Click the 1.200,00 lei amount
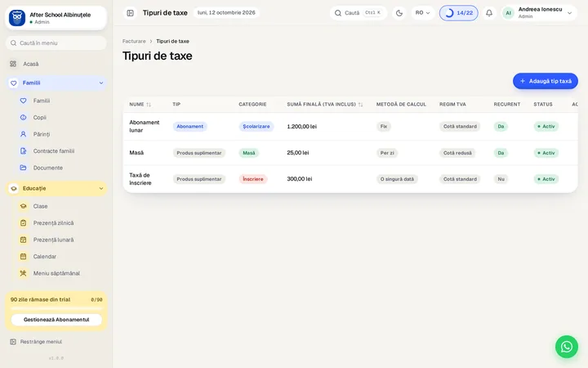The width and height of the screenshot is (588, 368). tap(302, 127)
